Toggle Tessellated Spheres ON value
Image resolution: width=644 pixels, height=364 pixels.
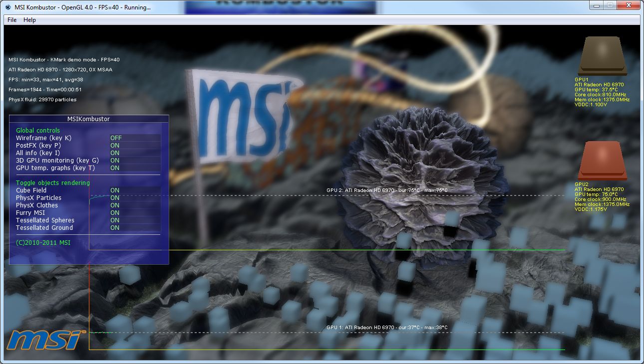pos(115,220)
